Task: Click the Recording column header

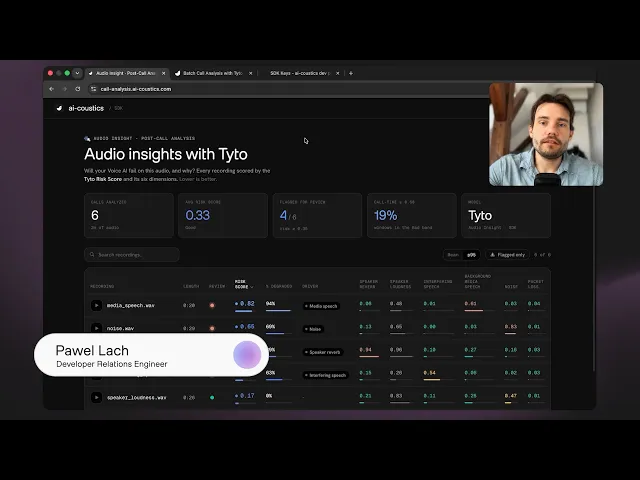Action: [x=102, y=287]
